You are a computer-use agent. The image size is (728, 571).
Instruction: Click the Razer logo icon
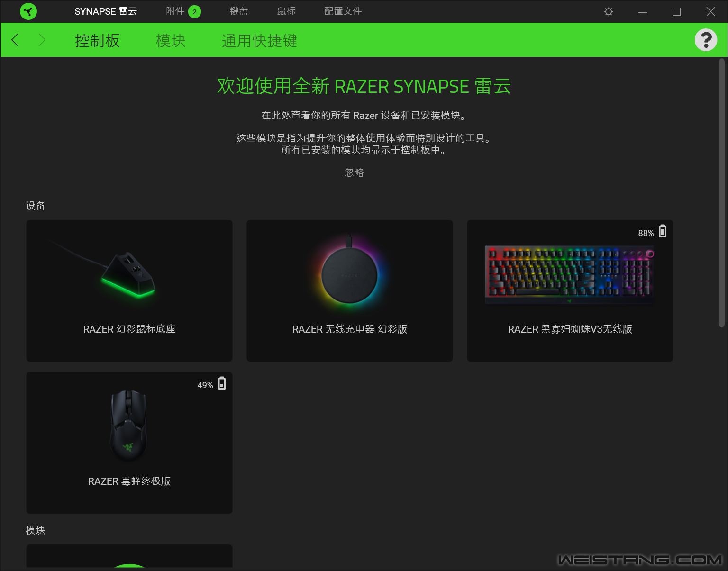pyautogui.click(x=28, y=11)
